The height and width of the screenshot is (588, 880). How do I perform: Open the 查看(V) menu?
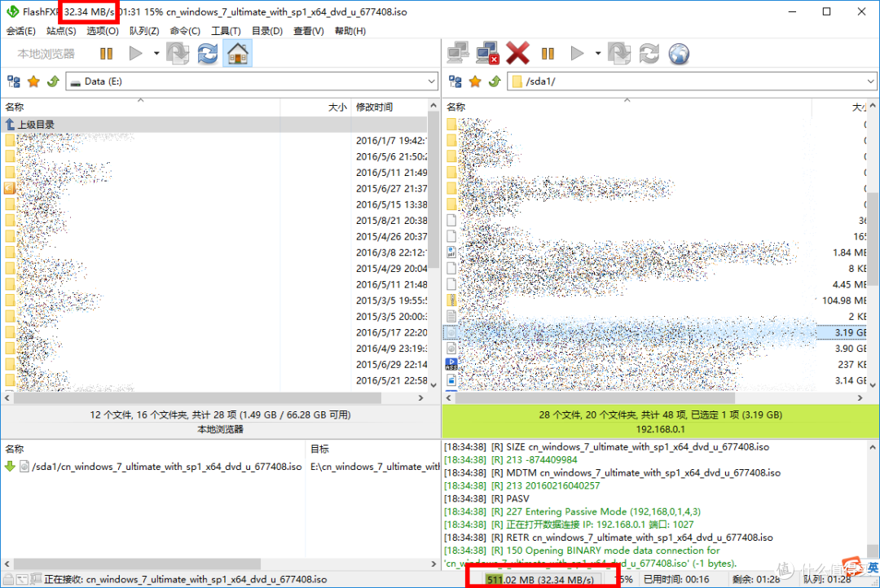[309, 31]
